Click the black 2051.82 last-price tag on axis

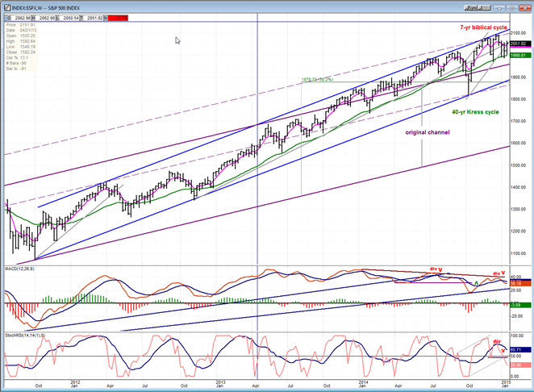tap(520, 44)
